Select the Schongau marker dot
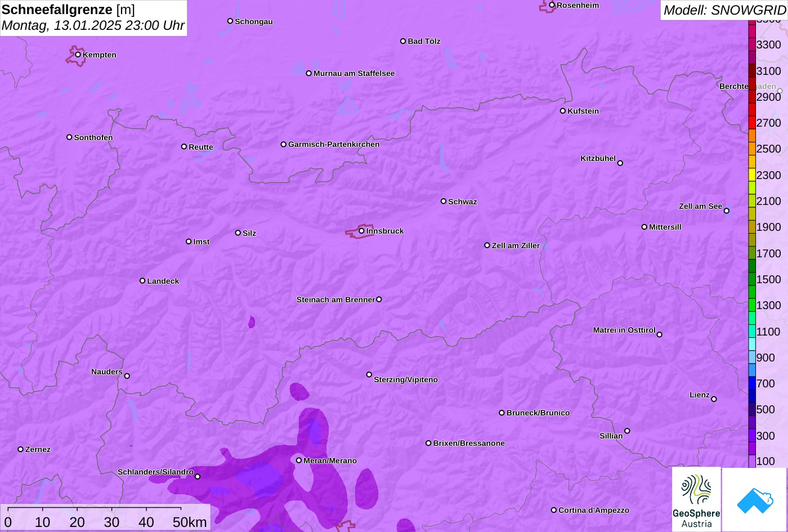Image resolution: width=788 pixels, height=532 pixels. [x=230, y=21]
